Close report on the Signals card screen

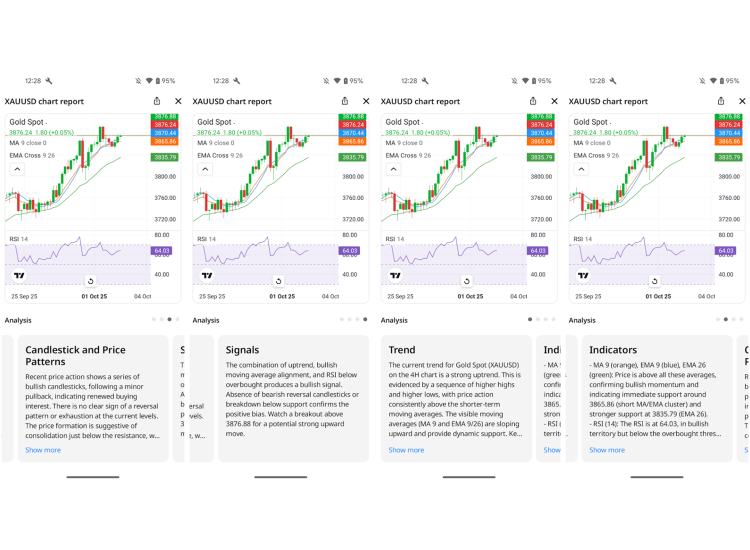tap(366, 101)
